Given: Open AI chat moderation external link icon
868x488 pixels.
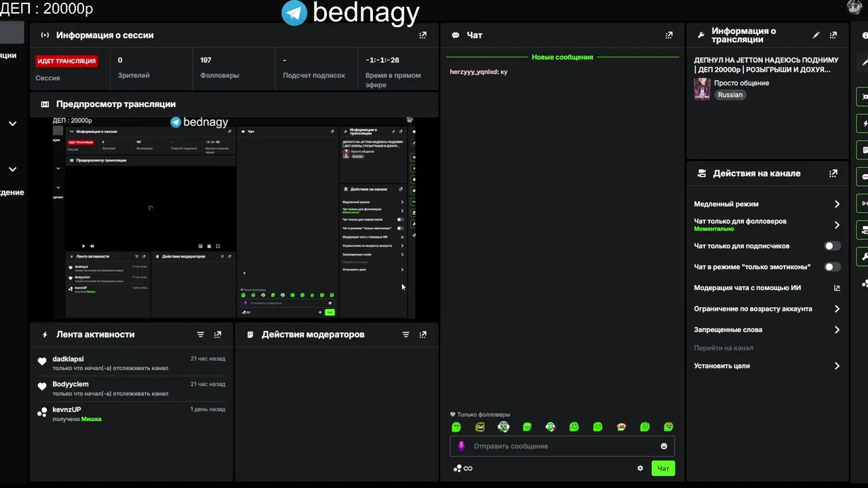Looking at the screenshot, I should click(837, 288).
